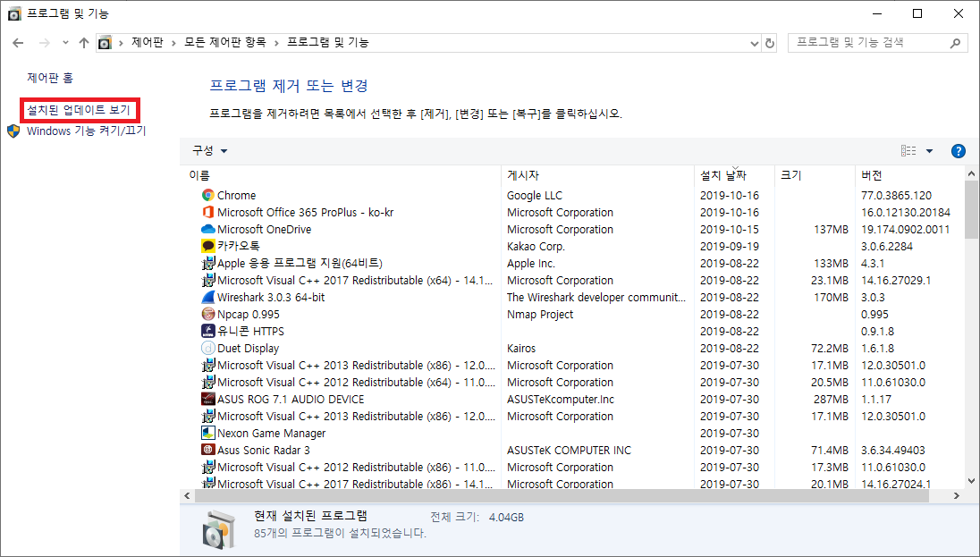Click the Microsoft OneDrive cloud icon
The width and height of the screenshot is (980, 557).
(x=208, y=229)
